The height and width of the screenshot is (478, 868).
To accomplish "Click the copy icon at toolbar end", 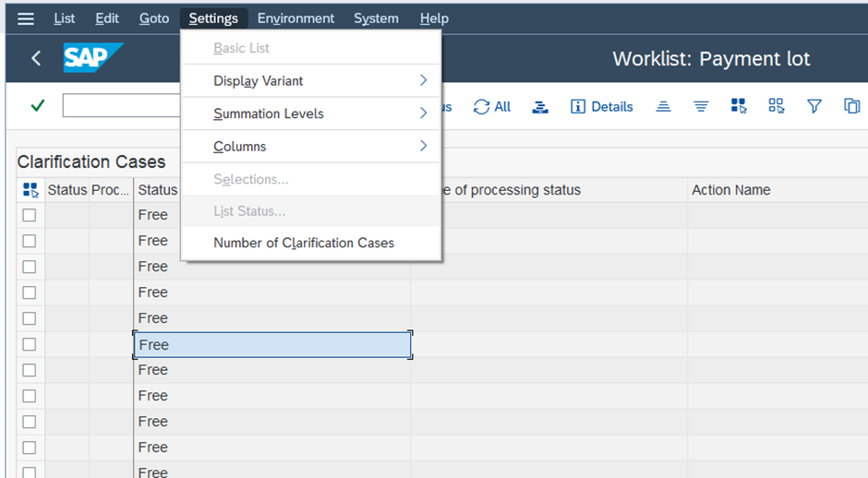I will pos(851,106).
